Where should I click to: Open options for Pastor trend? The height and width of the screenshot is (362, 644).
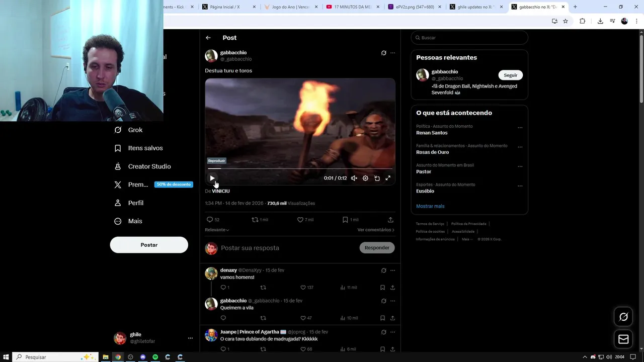(520, 166)
